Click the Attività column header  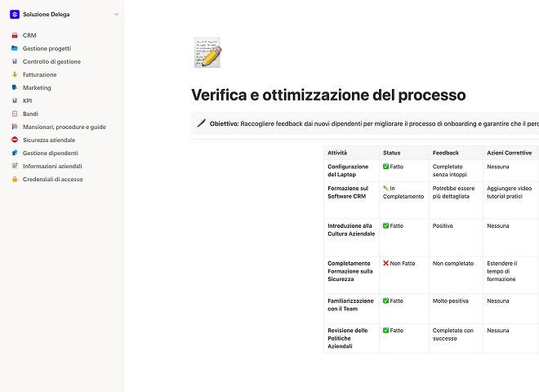[x=351, y=153]
